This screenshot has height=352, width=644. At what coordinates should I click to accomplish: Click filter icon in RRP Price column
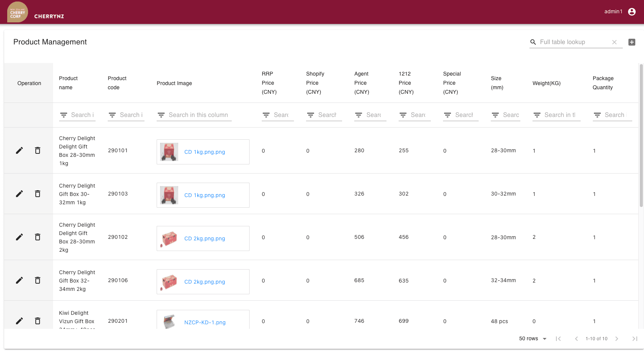coord(266,115)
